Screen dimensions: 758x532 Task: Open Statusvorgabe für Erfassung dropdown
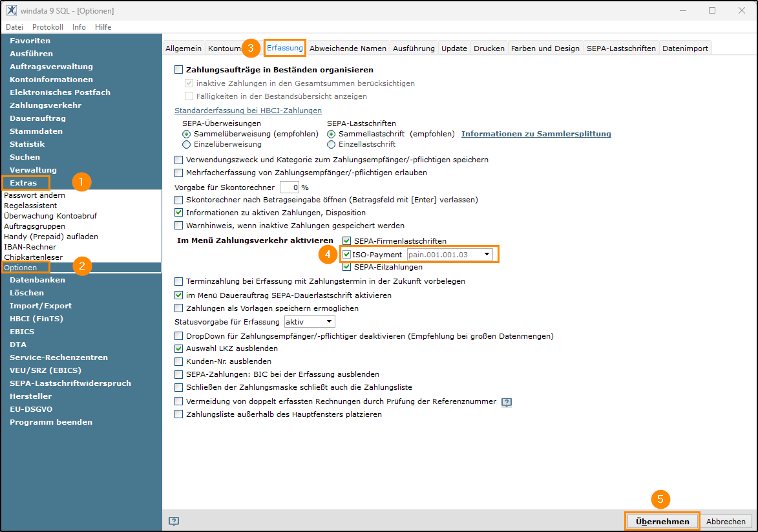(310, 322)
